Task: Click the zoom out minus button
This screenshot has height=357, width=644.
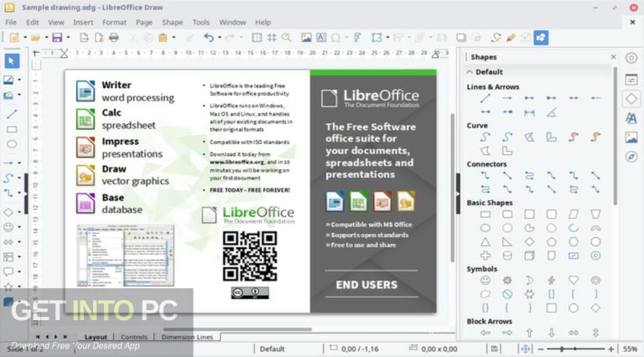Action: point(541,349)
